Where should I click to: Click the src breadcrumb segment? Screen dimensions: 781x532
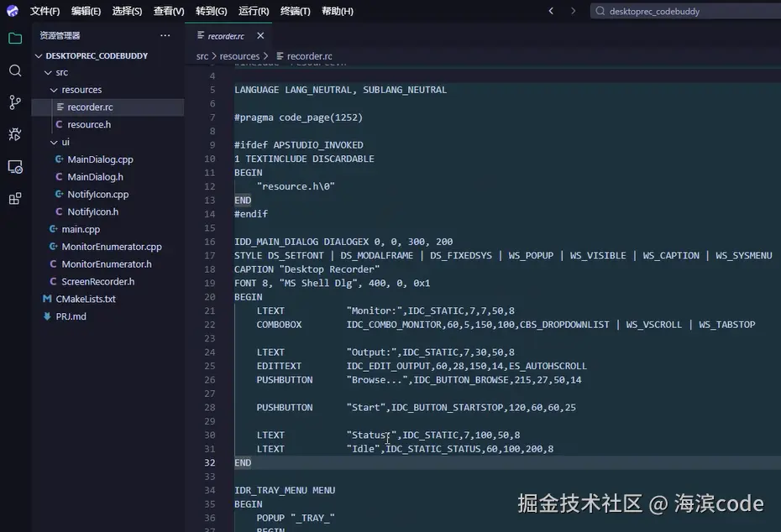point(202,56)
